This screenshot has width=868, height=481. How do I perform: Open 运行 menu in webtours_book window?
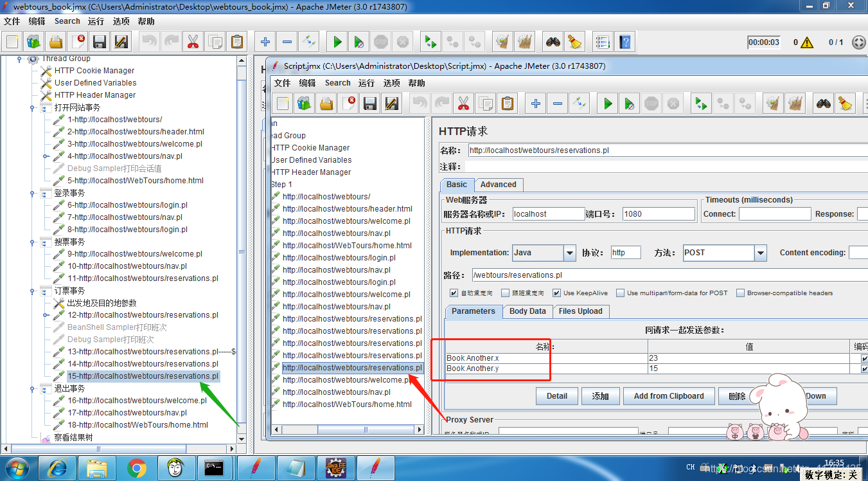(x=96, y=21)
